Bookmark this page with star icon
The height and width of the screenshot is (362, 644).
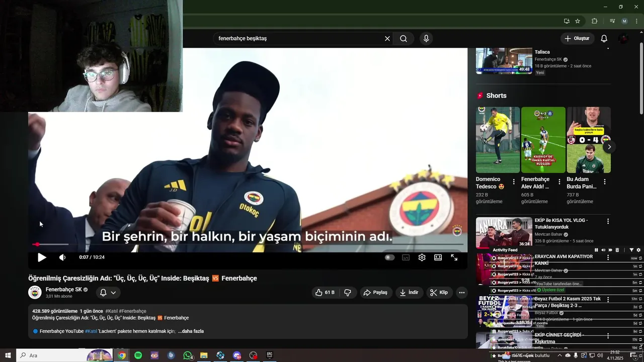pyautogui.click(x=578, y=21)
